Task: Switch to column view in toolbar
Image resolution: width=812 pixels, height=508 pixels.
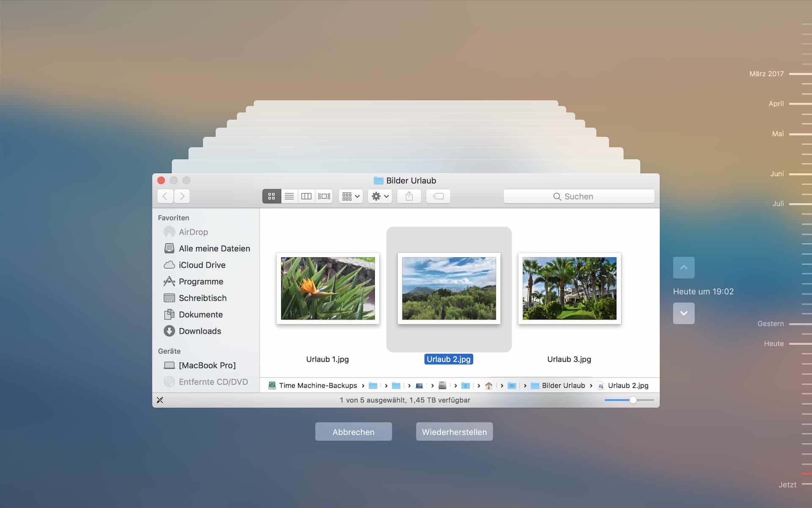Action: coord(307,196)
